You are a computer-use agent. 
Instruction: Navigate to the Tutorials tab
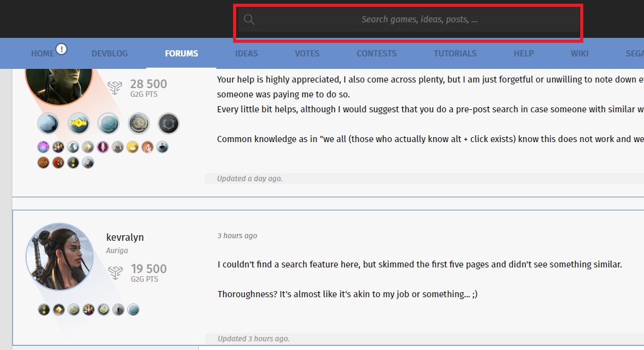click(455, 53)
